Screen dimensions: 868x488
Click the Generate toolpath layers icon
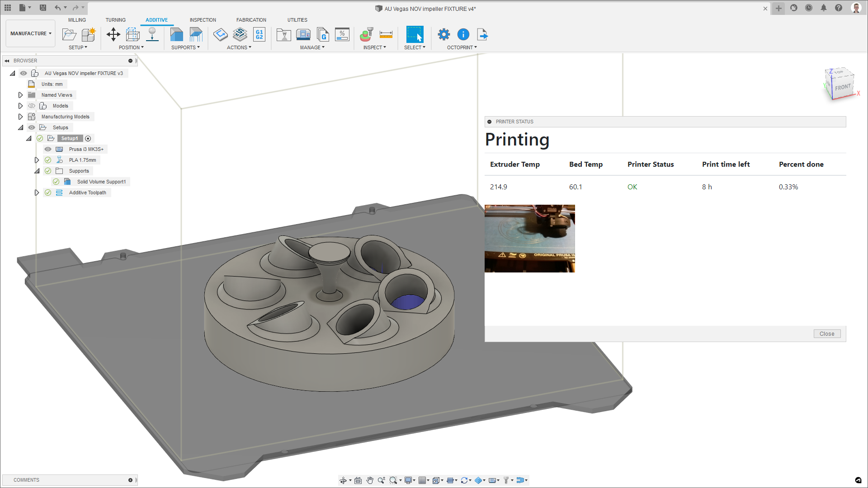(240, 34)
